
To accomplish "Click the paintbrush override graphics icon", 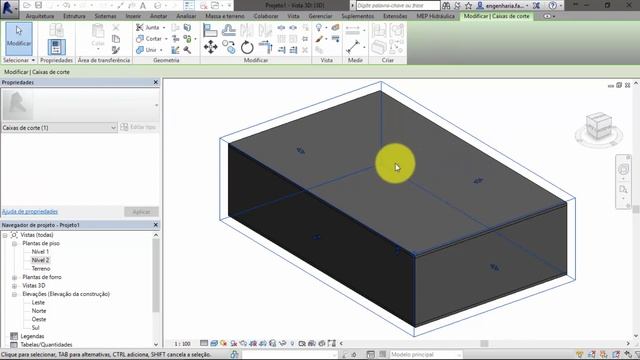I will click(x=319, y=39).
